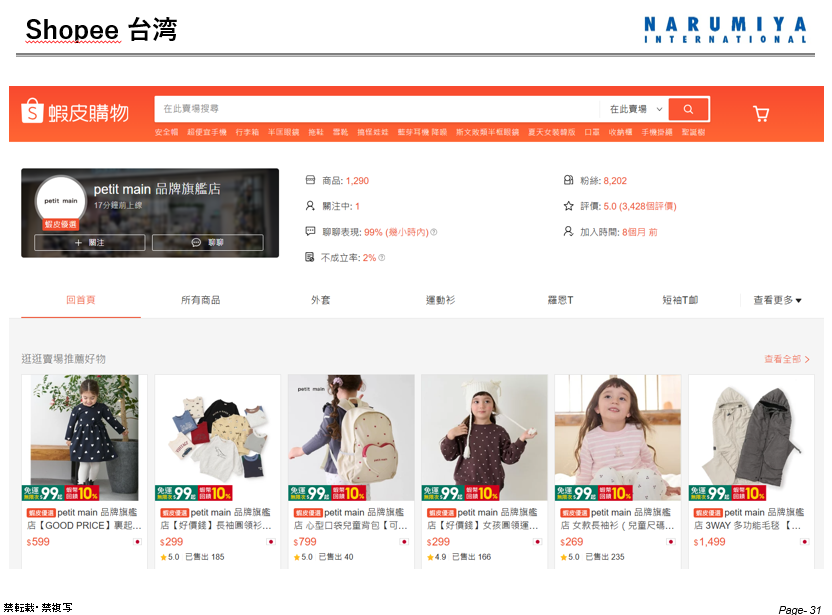The height and width of the screenshot is (615, 832).
Task: Click the 粉絲 followers icon
Action: tap(568, 180)
